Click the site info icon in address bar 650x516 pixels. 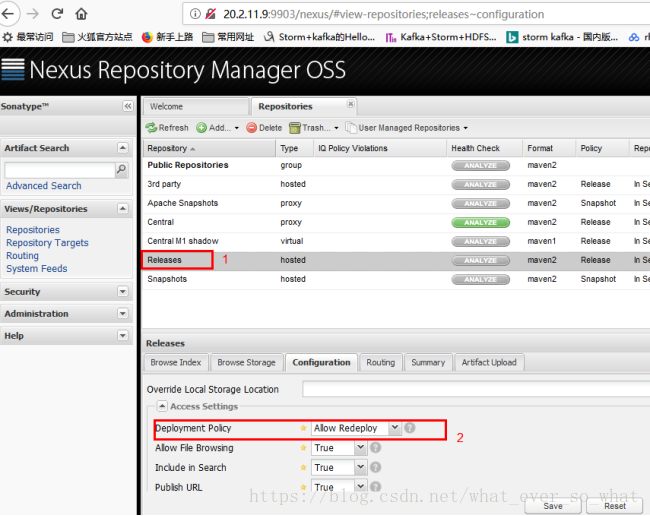(195, 14)
